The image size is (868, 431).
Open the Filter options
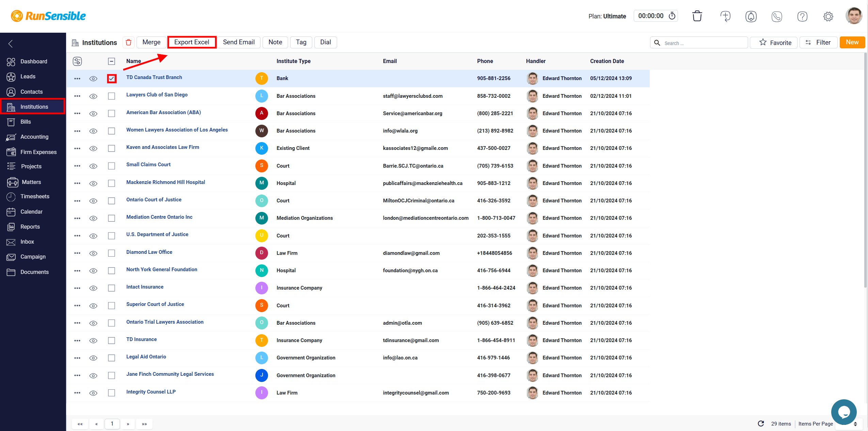818,43
